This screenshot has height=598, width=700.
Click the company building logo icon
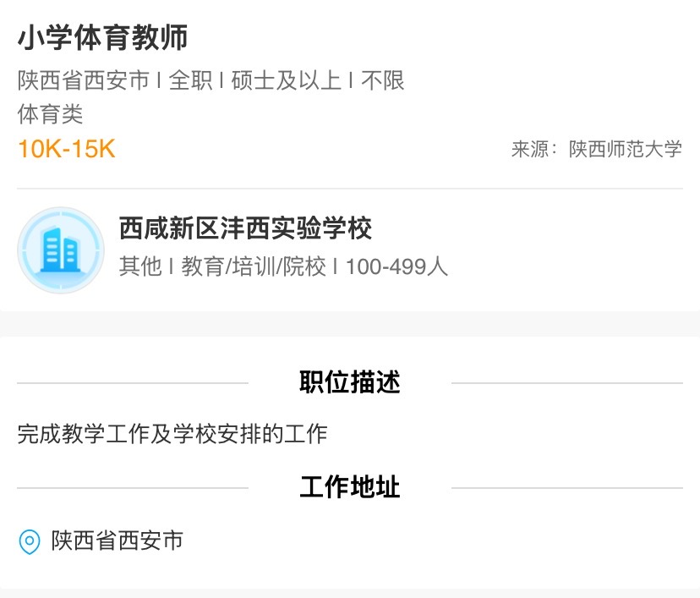click(x=61, y=250)
